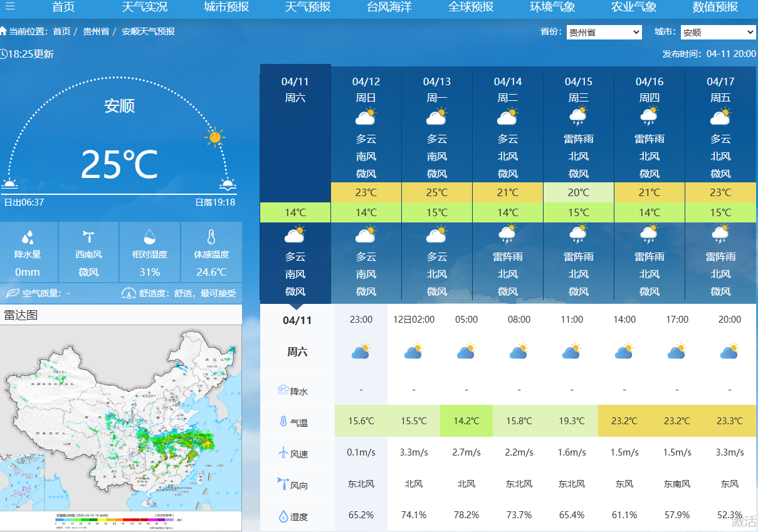The image size is (758, 532).
Task: Click the feels-like temperature thermometer icon
Action: tap(211, 237)
